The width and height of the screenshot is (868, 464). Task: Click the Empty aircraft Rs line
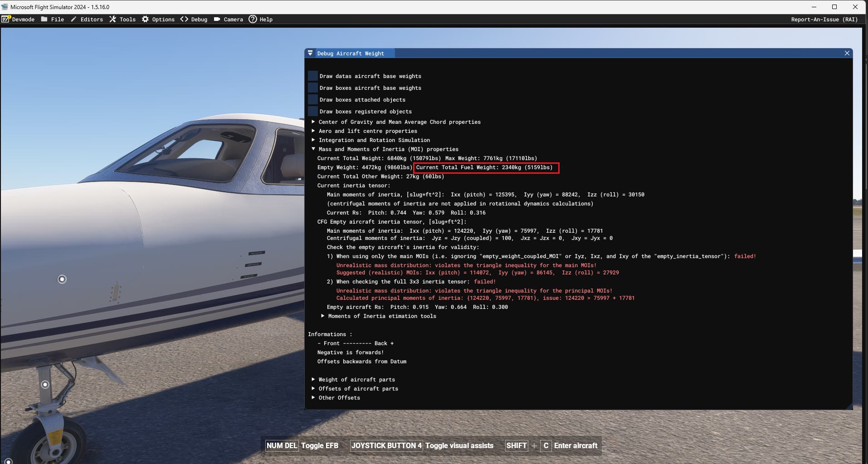pyautogui.click(x=417, y=307)
